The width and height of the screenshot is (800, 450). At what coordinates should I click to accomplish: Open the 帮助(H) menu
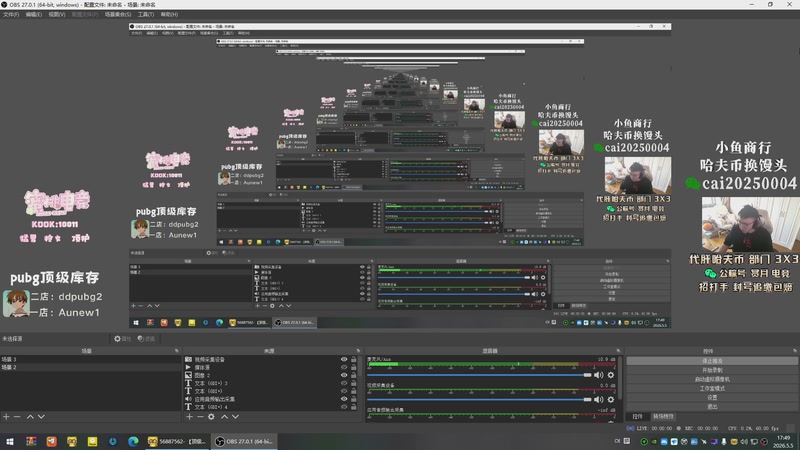pyautogui.click(x=169, y=14)
